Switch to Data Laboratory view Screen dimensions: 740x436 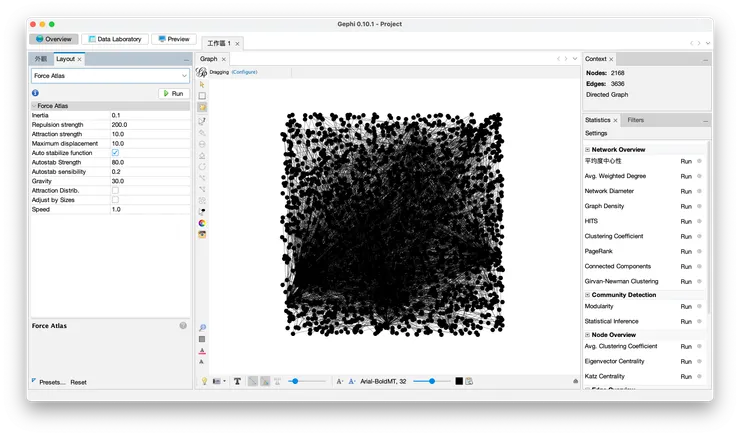click(x=115, y=39)
